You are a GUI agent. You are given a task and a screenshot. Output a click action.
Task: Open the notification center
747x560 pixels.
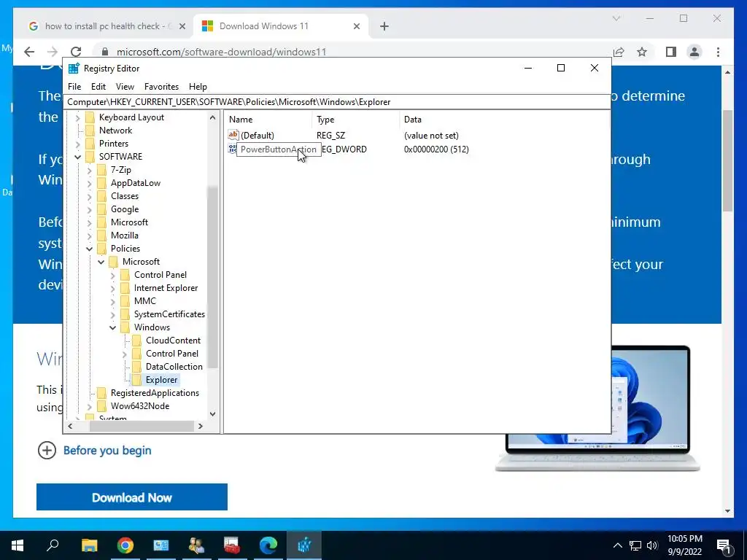(x=724, y=545)
